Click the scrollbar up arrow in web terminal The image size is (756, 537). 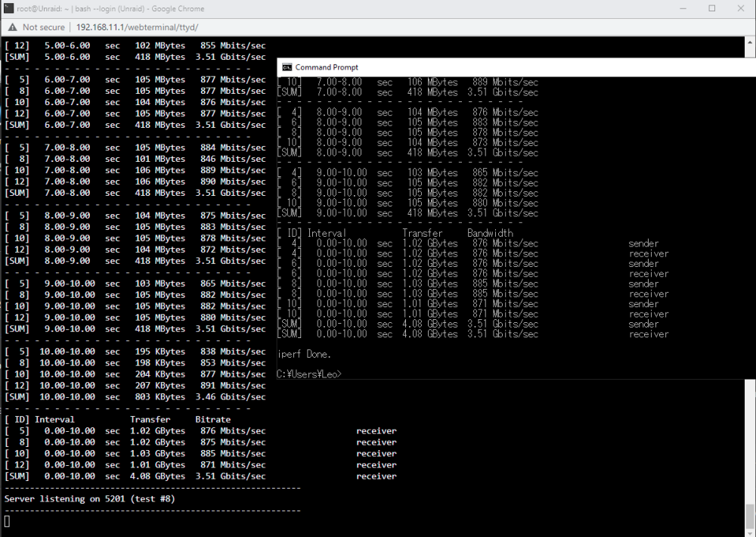(x=750, y=42)
